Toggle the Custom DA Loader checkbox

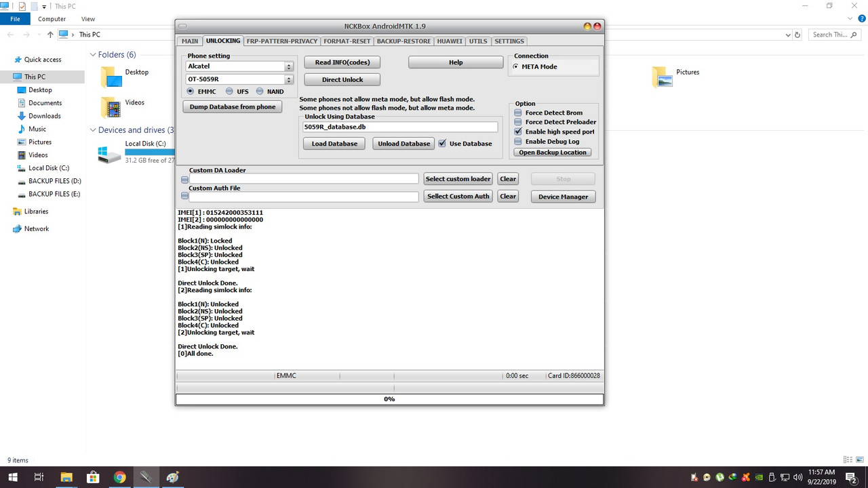pyautogui.click(x=184, y=180)
